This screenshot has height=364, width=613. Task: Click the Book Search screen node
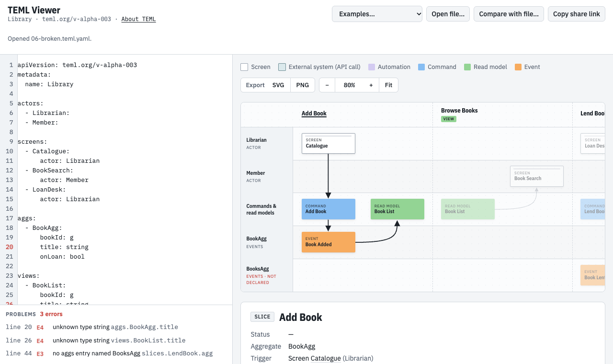point(537,176)
